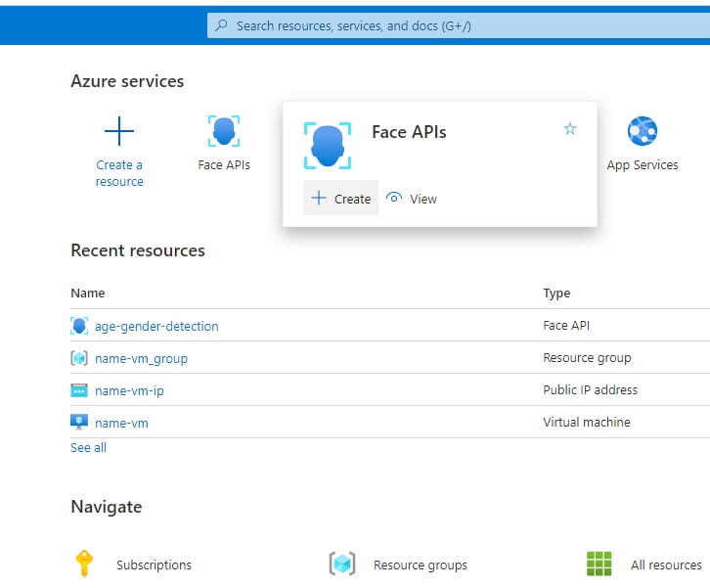
Task: Click the age-gender-detection face icon
Action: point(79,326)
